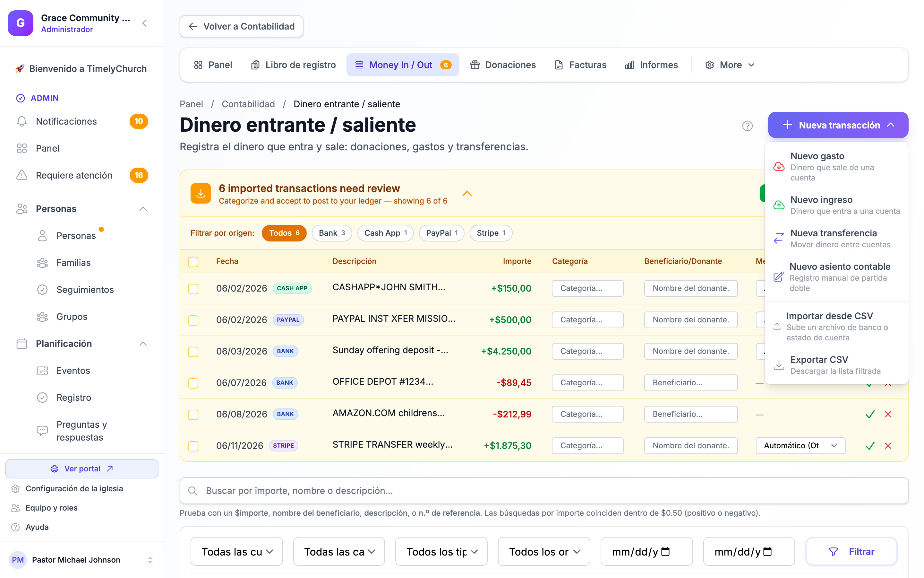Tick the OFFICE DEPOT row checkbox

pos(193,383)
